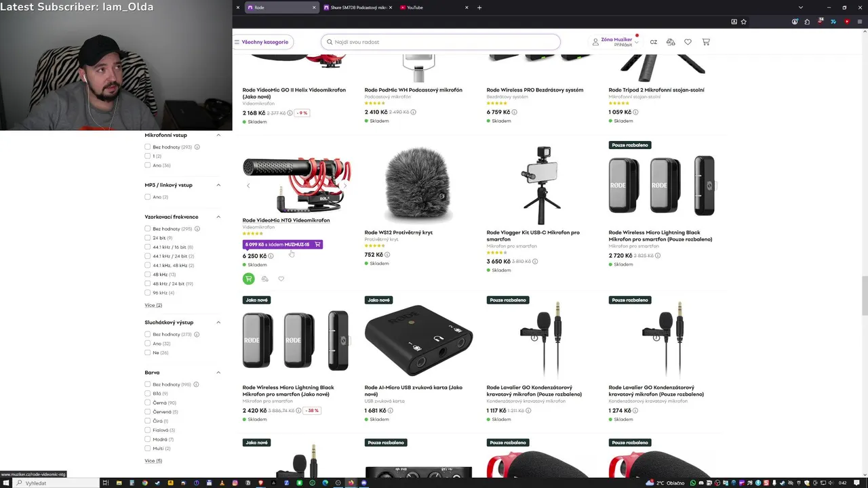Open the wishlist heart icon in header

click(x=688, y=42)
